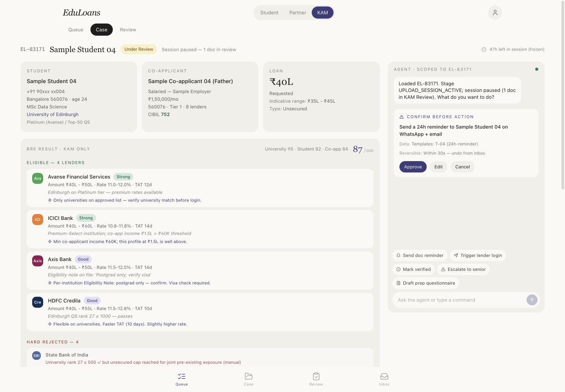Open Queue from the bottom navigation bar
Screen dimensions: 565x392
(182, 379)
